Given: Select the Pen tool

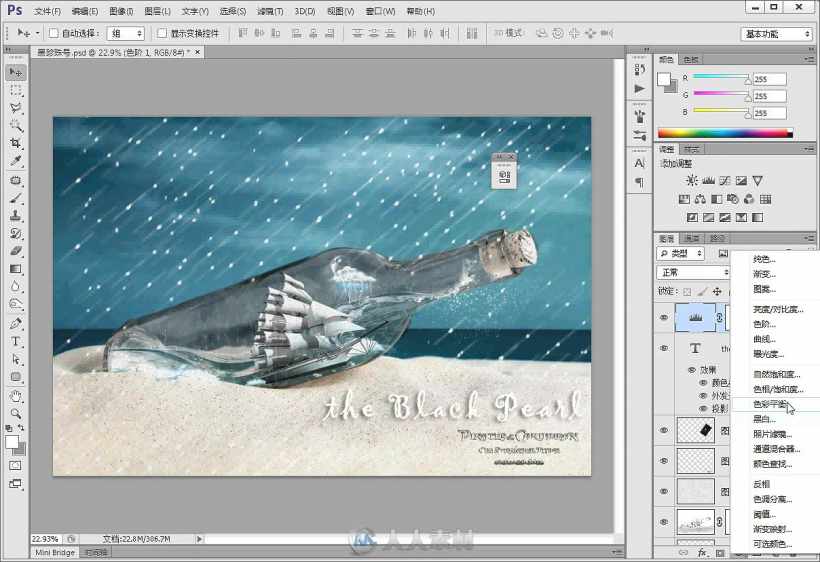Looking at the screenshot, I should (16, 324).
